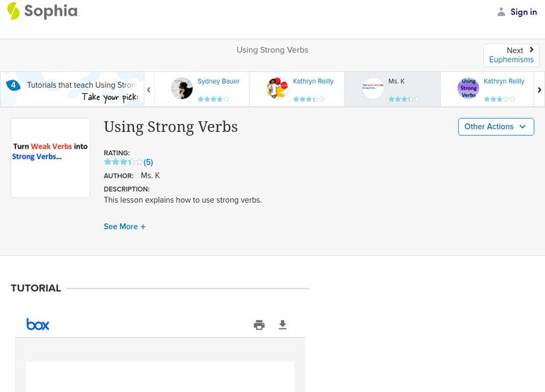Select the Turn Weak Verbs thumbnail
Image resolution: width=545 pixels, height=392 pixels.
tap(50, 157)
